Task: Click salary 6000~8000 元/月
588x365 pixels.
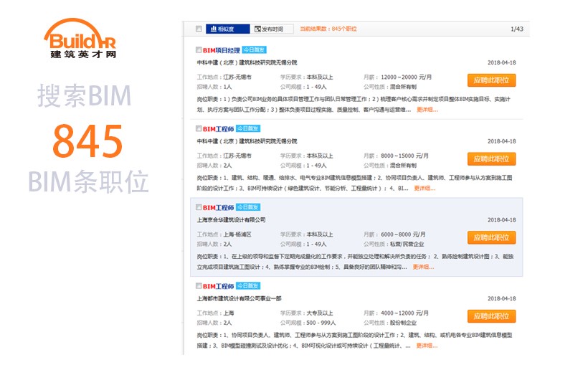Action: [x=403, y=234]
